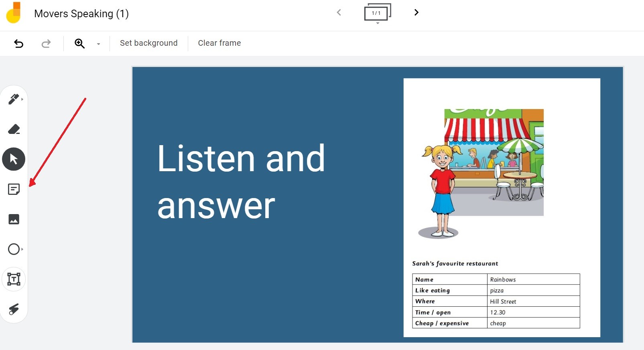Screen dimensions: 644x350
Task: Rename the jam title Movers Speaking (1)
Action: pos(81,14)
